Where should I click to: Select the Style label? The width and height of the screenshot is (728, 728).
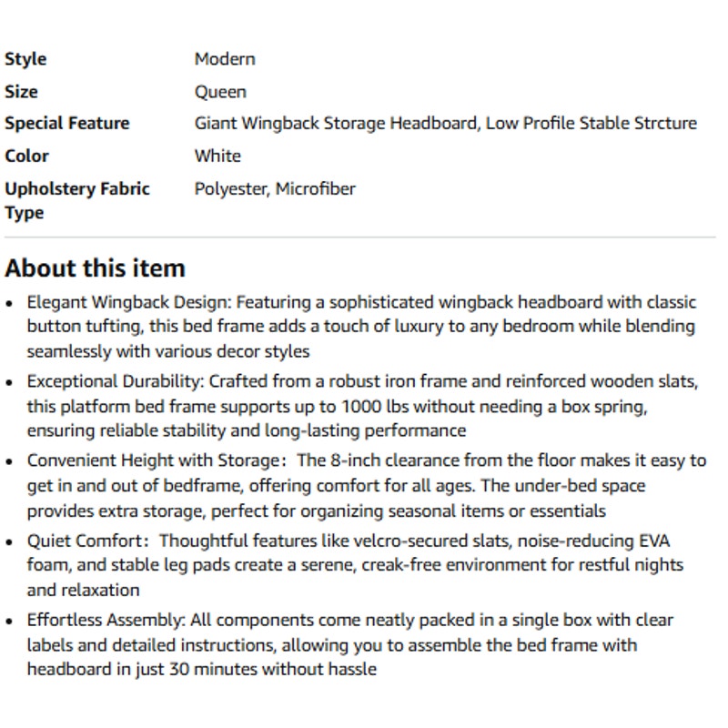(25, 59)
